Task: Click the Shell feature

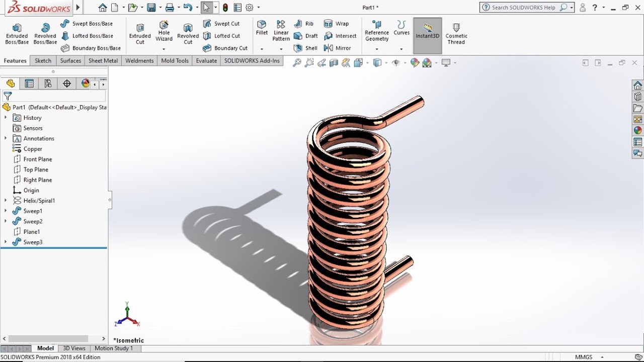Action: pyautogui.click(x=305, y=48)
